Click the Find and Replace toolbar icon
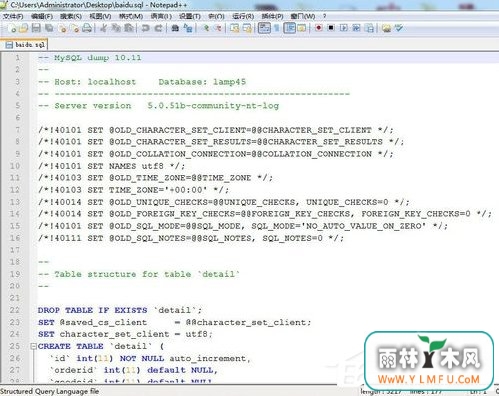Image resolution: width=499 pixels, height=396 pixels. point(188,28)
